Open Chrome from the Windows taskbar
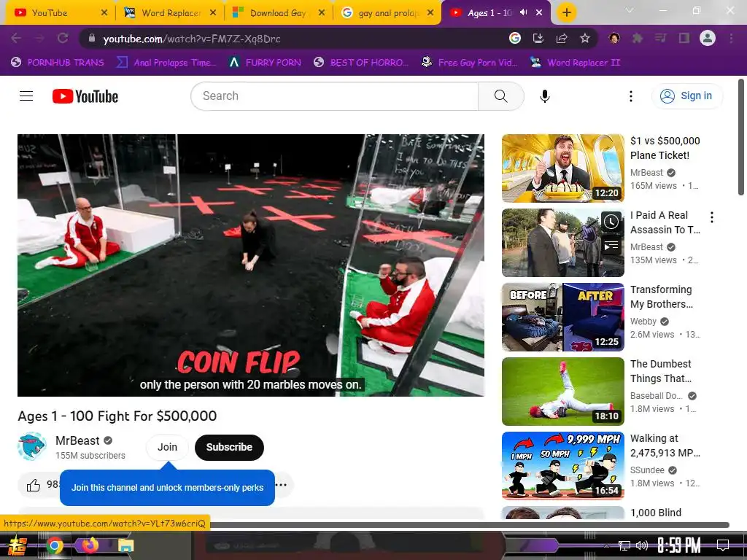This screenshot has width=747, height=560. pos(54,545)
